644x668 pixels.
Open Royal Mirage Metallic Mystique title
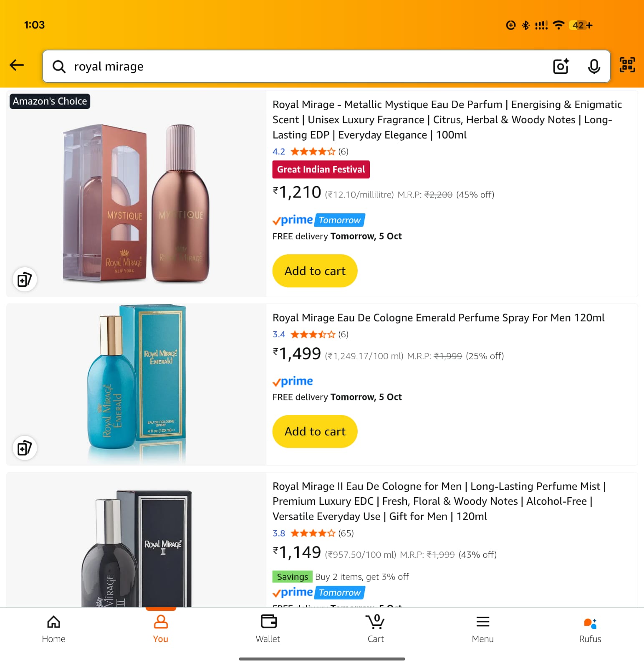(447, 119)
